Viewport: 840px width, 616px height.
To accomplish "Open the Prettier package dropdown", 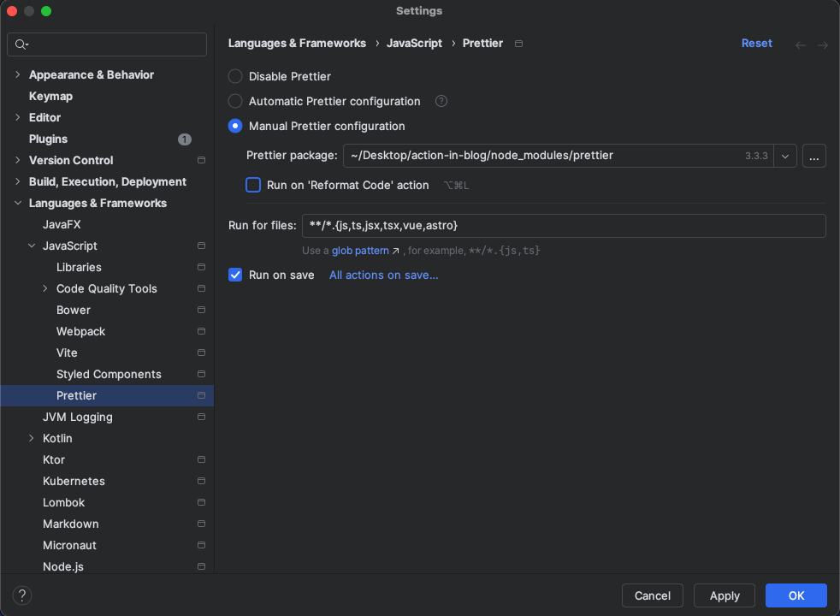I will 785,156.
